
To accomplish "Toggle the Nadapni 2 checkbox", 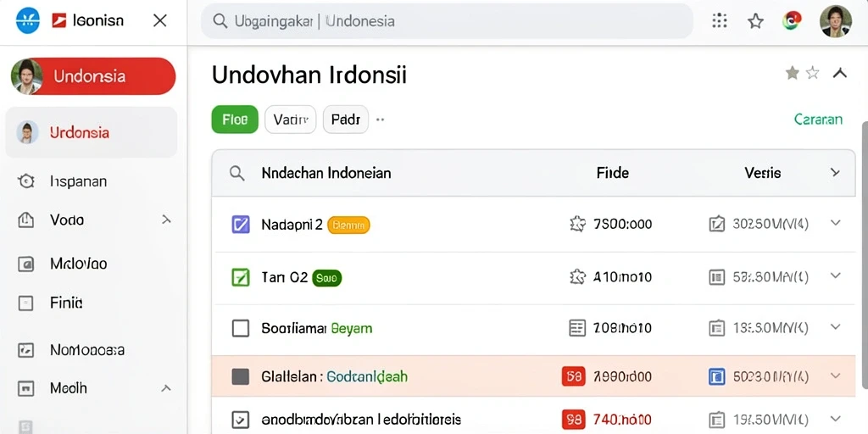I will (240, 224).
